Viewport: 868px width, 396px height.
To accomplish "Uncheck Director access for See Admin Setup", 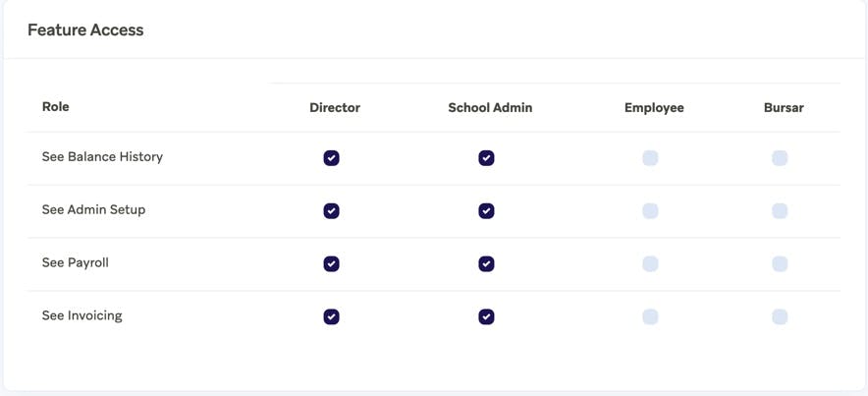I will pyautogui.click(x=332, y=211).
